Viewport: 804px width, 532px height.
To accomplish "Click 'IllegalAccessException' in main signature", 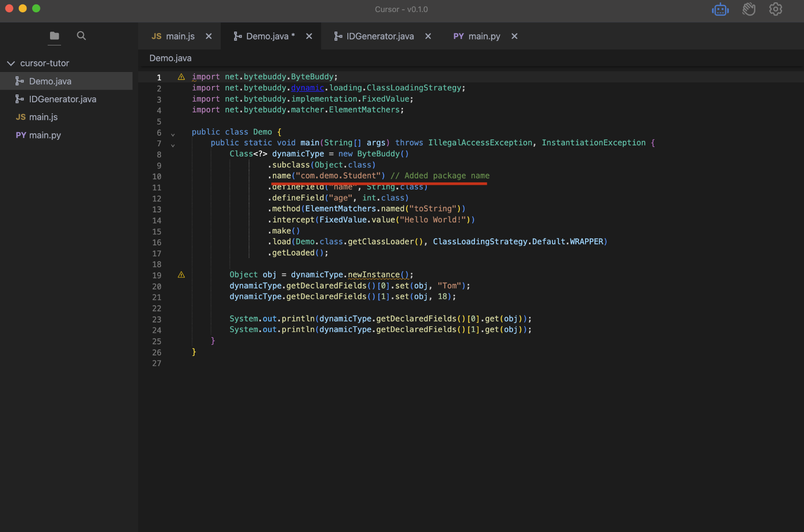I will pyautogui.click(x=480, y=143).
